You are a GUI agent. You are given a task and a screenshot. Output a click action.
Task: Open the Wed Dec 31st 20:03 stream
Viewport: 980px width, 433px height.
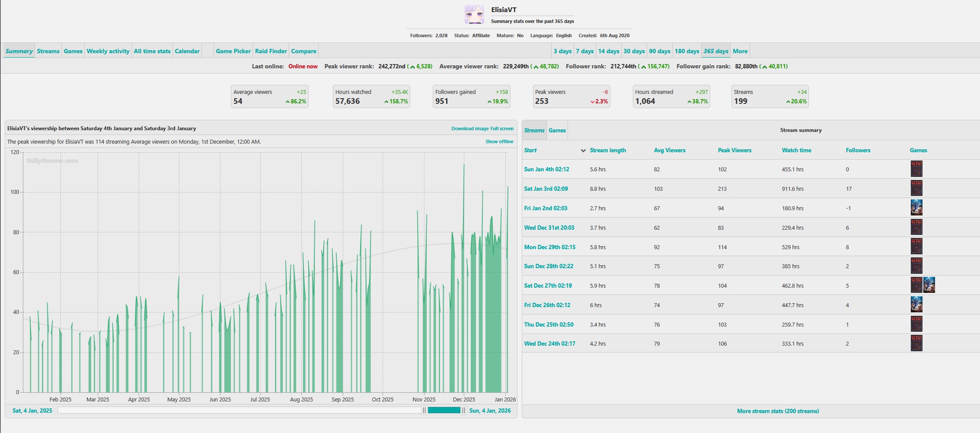(549, 228)
